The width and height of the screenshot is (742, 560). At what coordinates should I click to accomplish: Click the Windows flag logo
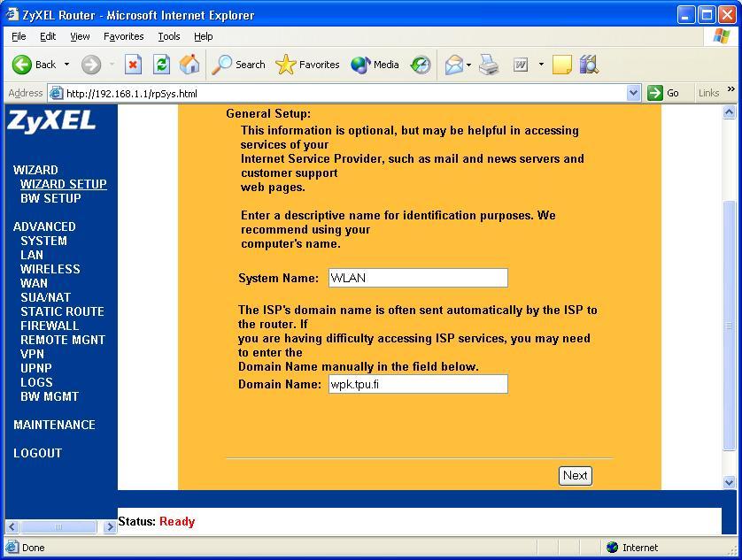click(x=722, y=36)
